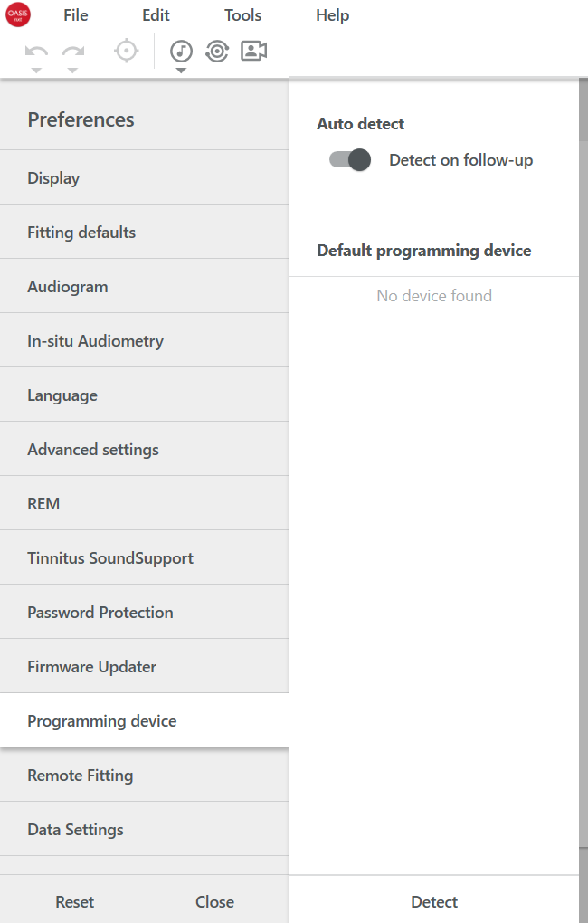Viewport: 588px width, 923px height.
Task: Toggle Detect on follow-up switch
Action: [349, 159]
